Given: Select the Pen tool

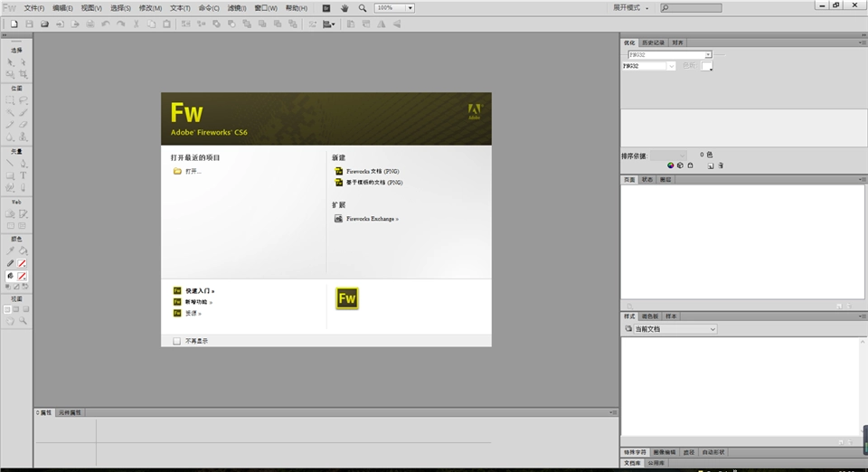Looking at the screenshot, I should point(24,164).
